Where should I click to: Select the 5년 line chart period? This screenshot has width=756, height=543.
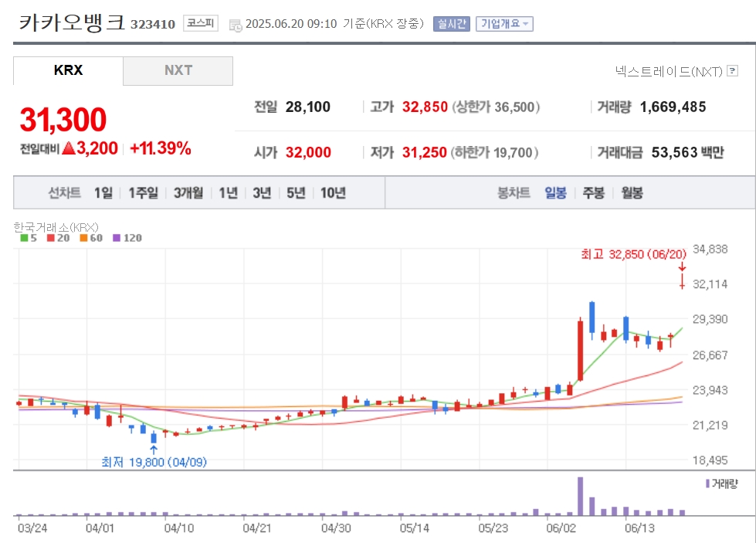(296, 193)
